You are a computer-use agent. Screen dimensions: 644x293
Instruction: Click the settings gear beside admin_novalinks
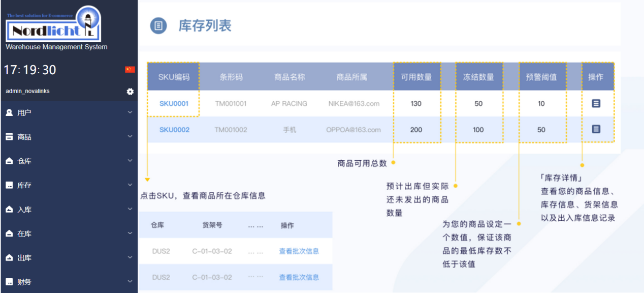(x=130, y=92)
